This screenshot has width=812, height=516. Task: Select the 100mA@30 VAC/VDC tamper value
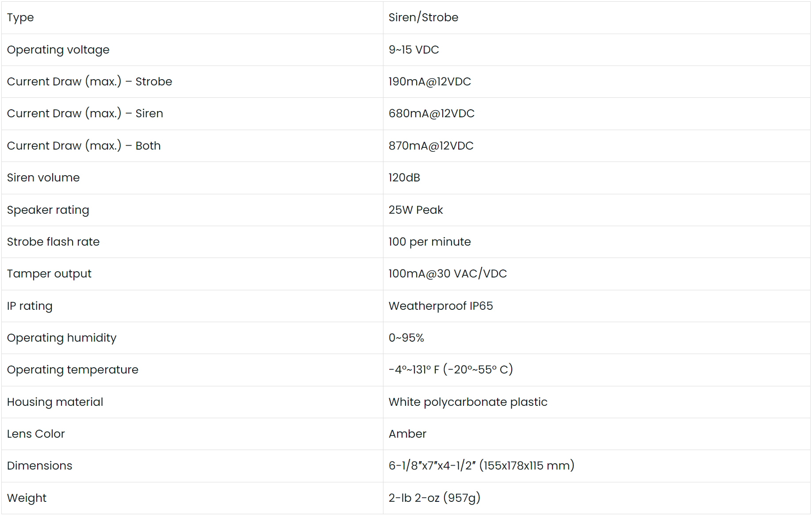[x=448, y=274]
